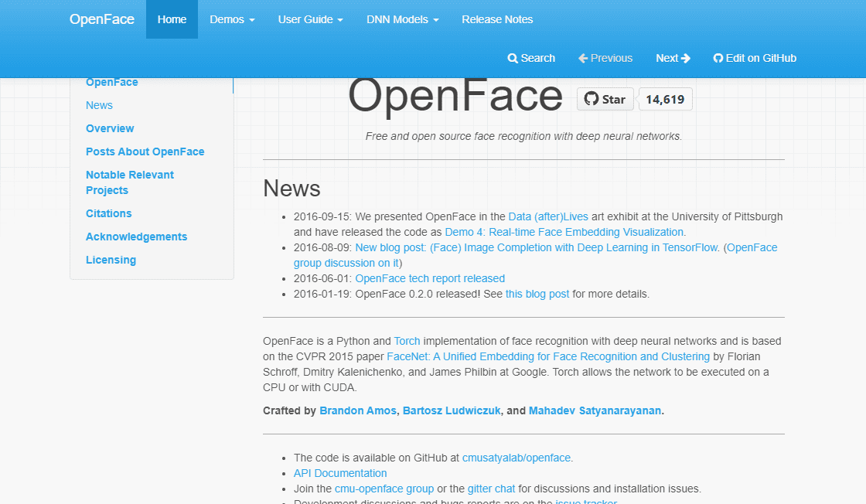Open the Demos dropdown menu
Image resolution: width=866 pixels, height=504 pixels.
click(x=232, y=19)
